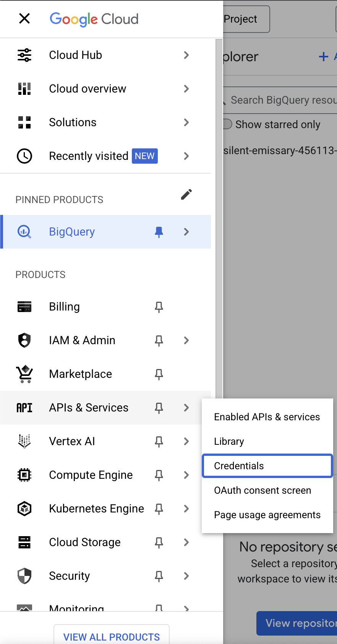Screen dimensions: 337x644
Task: Expand Cloud overview submenu arrow
Action: coord(186,89)
